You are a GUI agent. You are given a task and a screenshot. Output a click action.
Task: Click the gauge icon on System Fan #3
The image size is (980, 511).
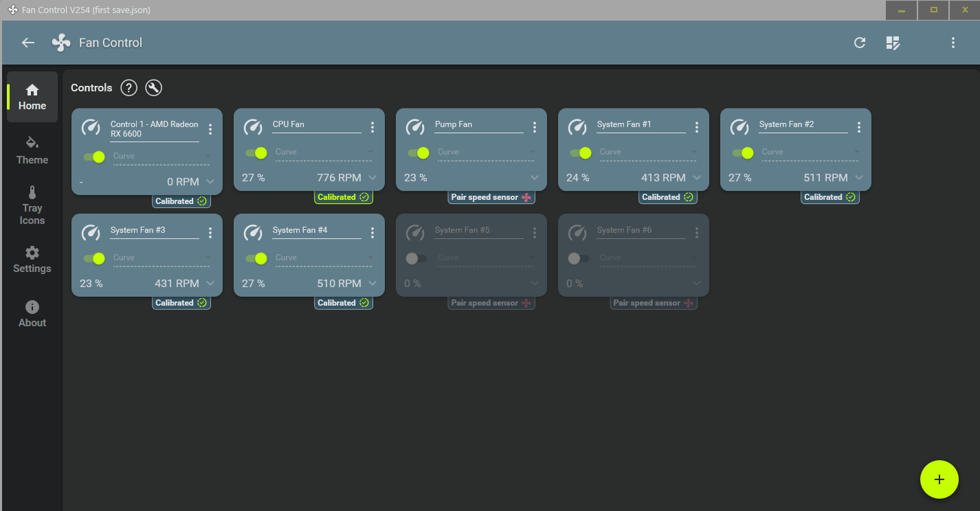click(x=91, y=233)
